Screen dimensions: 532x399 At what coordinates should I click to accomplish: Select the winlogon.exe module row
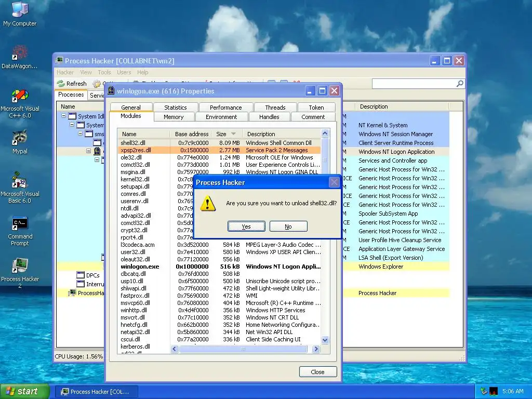tap(219, 267)
